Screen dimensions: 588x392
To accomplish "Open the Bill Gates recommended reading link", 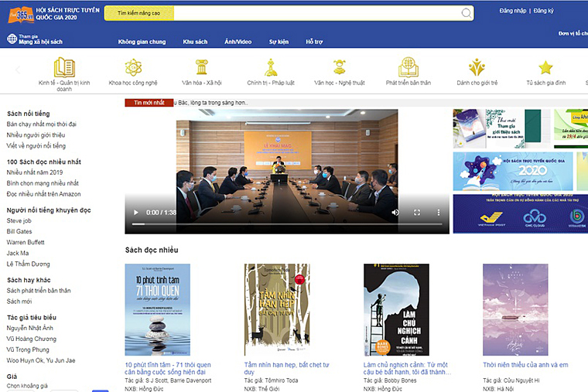I will pos(19,231).
